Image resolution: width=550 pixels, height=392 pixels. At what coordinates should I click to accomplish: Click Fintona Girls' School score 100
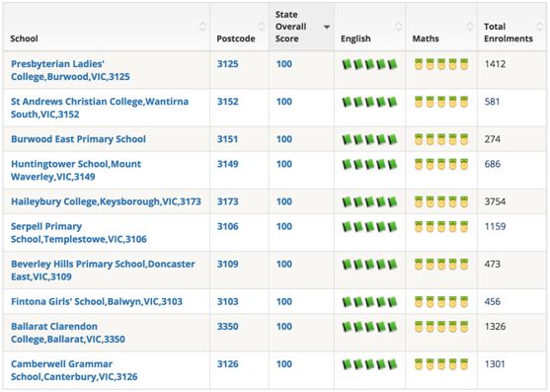[x=284, y=301]
